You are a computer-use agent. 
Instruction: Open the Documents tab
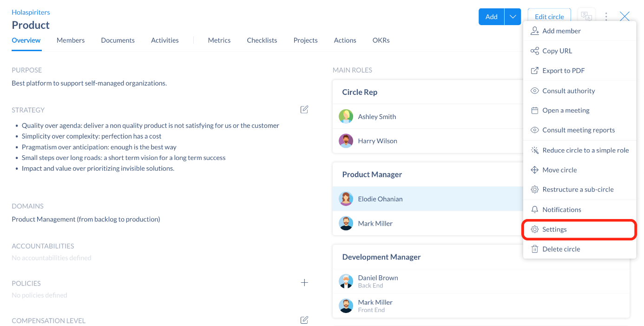click(118, 40)
